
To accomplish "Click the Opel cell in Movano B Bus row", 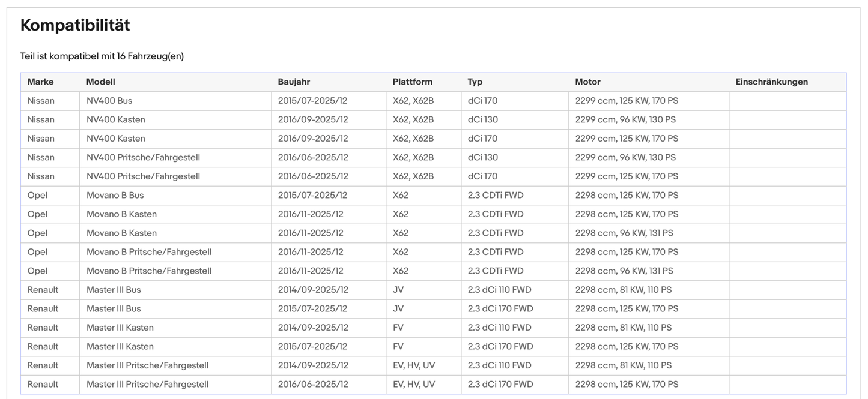I will pyautogui.click(x=37, y=196).
